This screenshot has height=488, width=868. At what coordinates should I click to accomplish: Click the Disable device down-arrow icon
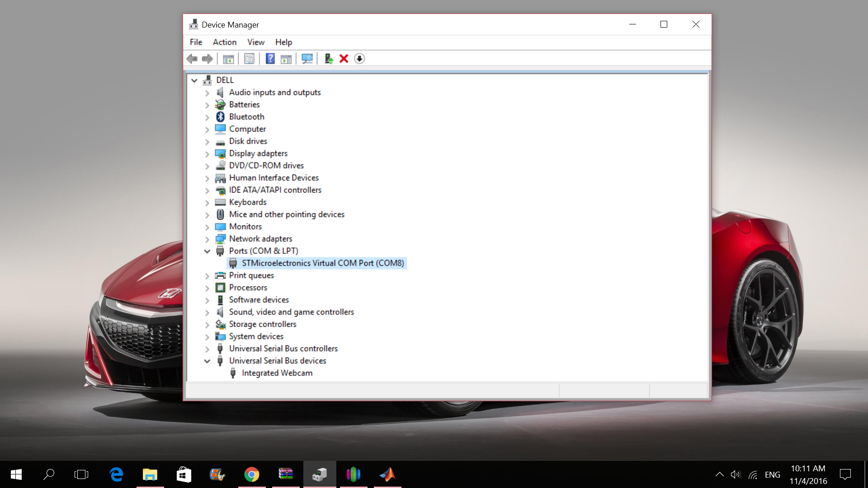pyautogui.click(x=359, y=59)
